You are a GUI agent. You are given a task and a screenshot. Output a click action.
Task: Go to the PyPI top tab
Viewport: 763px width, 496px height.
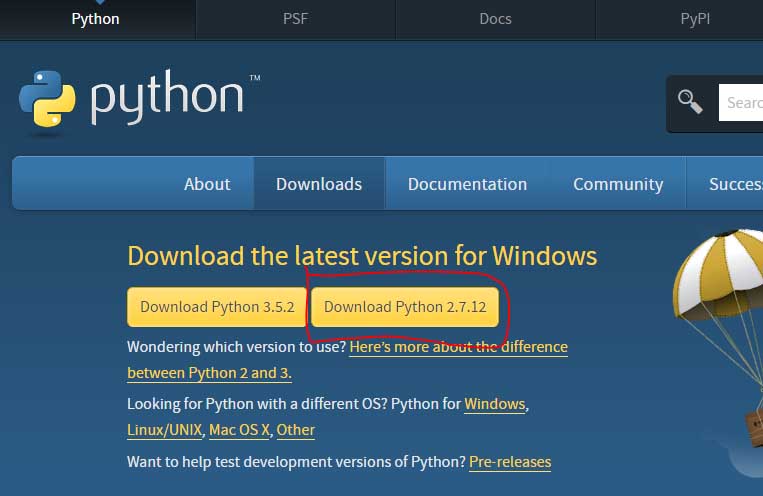(695, 19)
